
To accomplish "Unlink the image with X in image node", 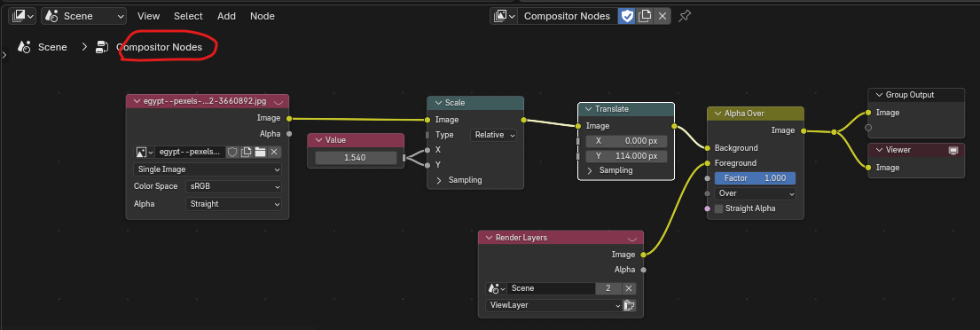I will tap(274, 152).
